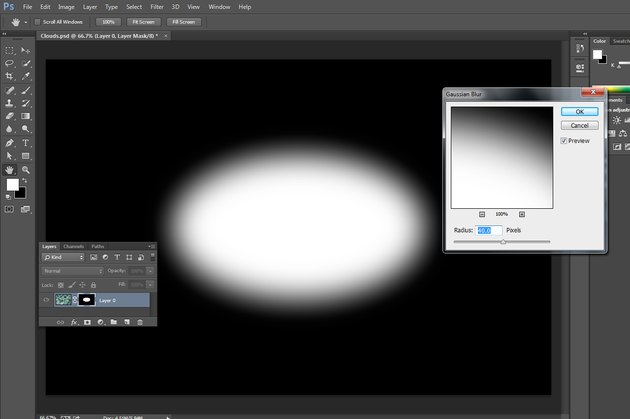Hide Layer 0 with eye icon
Screen dimensions: 630x419
pos(46,300)
